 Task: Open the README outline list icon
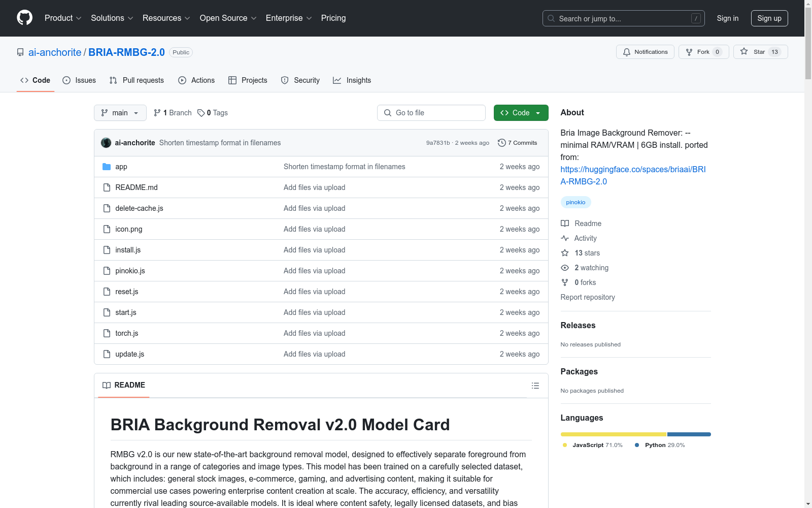tap(535, 386)
